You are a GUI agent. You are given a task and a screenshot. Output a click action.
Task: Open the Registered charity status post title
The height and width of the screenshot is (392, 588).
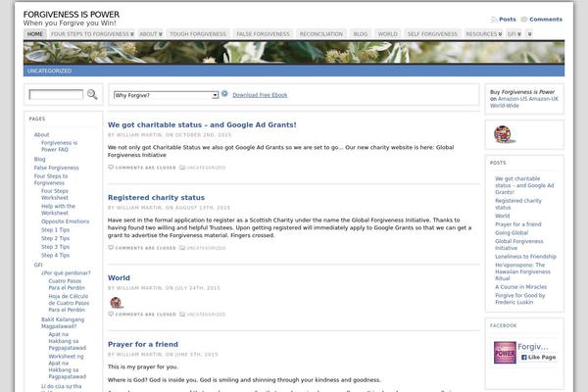pyautogui.click(x=156, y=198)
